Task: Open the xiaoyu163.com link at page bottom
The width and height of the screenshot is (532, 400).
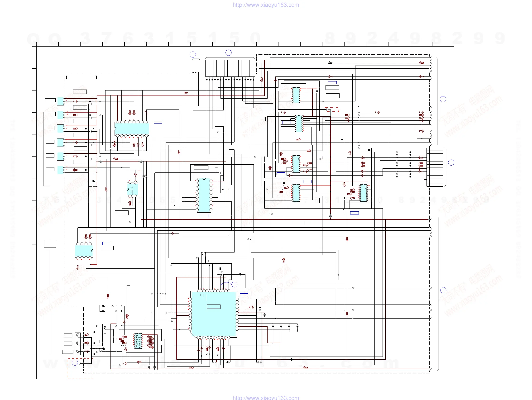Action: [266, 398]
